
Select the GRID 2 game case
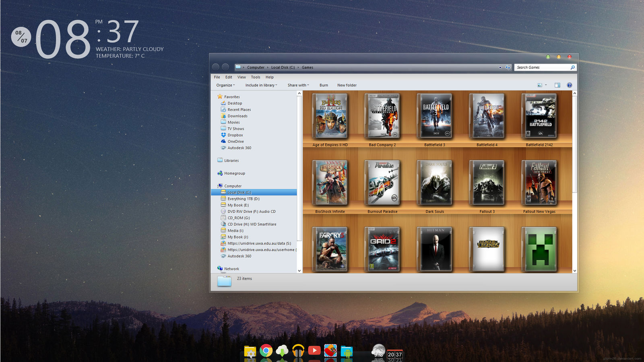click(x=382, y=249)
